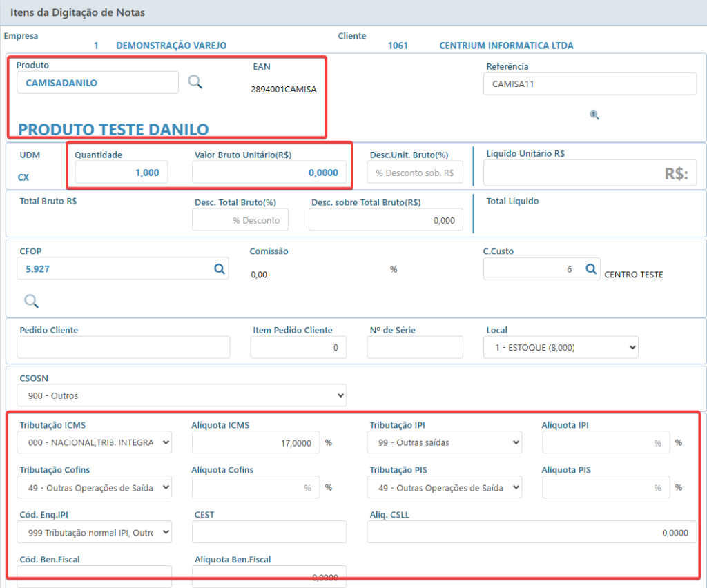Click the Valor Bruto Unitário field
The height and width of the screenshot is (588, 707).
tap(269, 172)
